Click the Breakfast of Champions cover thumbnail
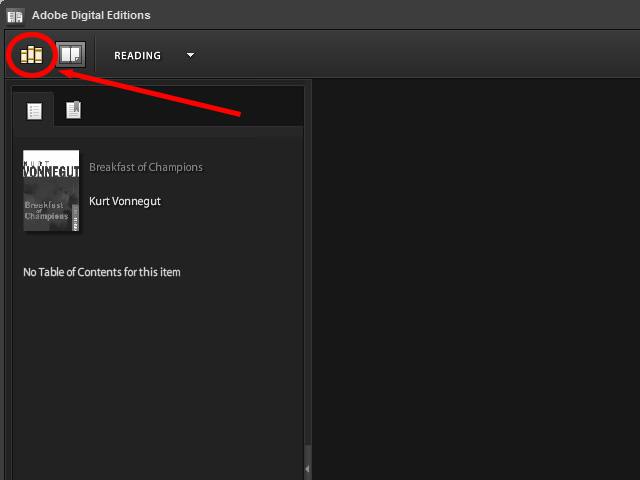This screenshot has height=480, width=640. (x=51, y=191)
